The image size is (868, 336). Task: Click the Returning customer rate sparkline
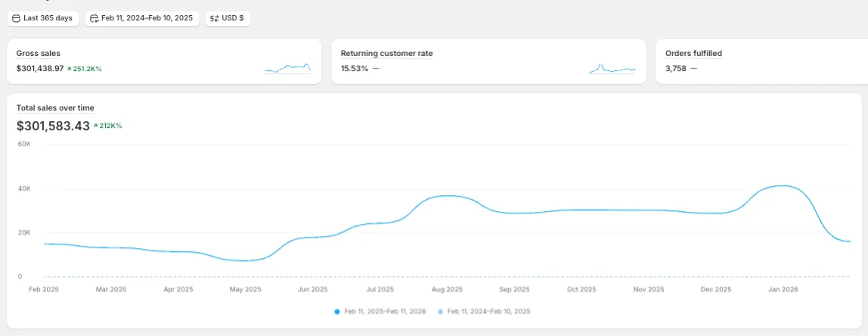[x=612, y=69]
